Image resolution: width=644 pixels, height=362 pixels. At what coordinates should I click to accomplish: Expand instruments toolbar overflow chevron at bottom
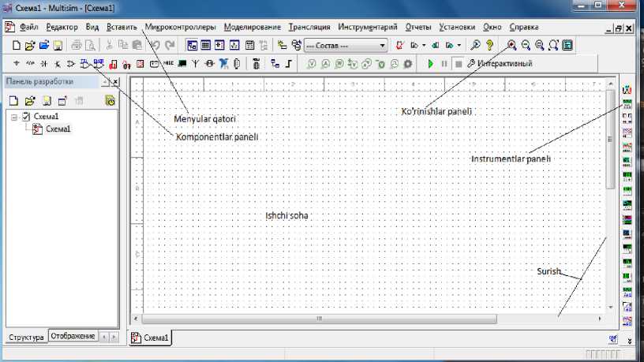(629, 341)
